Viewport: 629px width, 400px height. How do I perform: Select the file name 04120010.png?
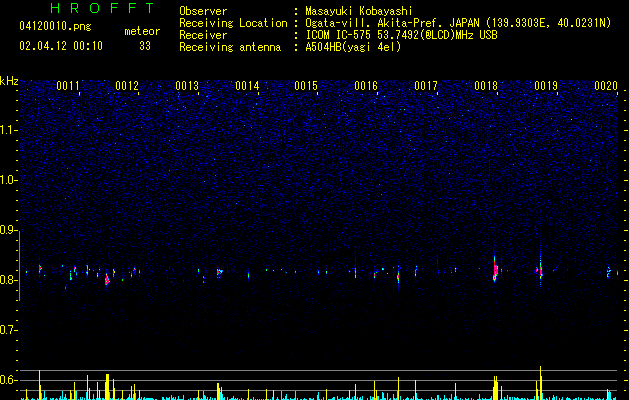55,26
